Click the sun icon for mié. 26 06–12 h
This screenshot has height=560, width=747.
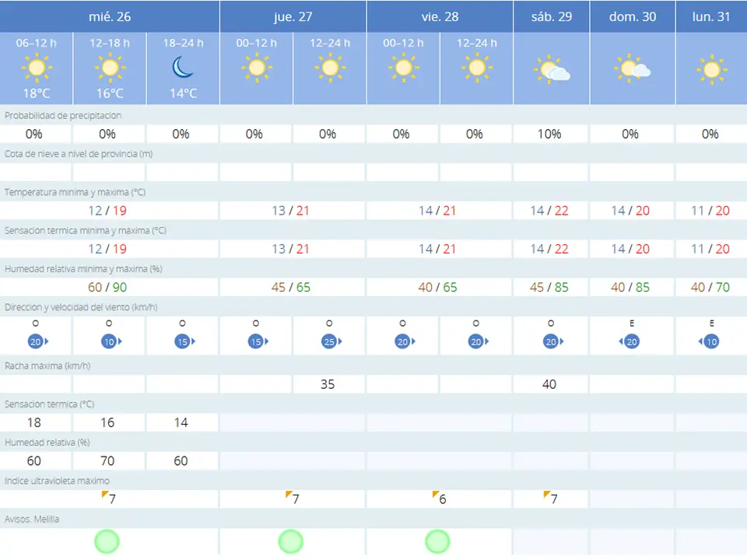[37, 68]
